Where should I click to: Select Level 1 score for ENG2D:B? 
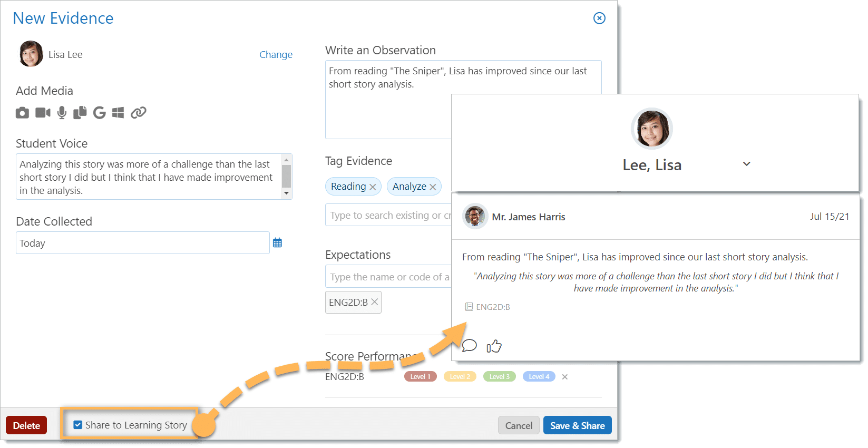pyautogui.click(x=420, y=376)
